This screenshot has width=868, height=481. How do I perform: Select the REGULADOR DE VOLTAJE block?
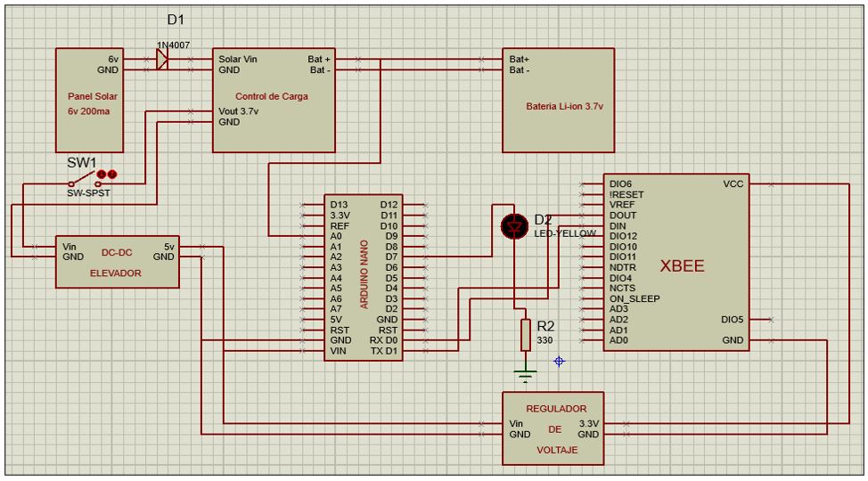tap(553, 428)
